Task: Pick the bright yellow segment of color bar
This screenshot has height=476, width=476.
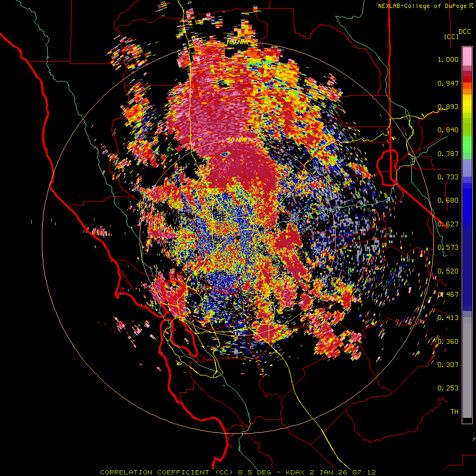Action: point(467,104)
